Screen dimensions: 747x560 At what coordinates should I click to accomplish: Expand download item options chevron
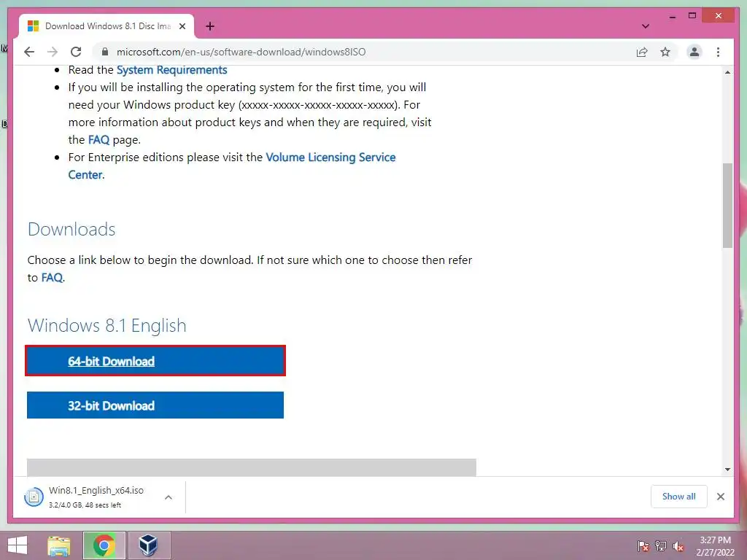[x=169, y=497]
